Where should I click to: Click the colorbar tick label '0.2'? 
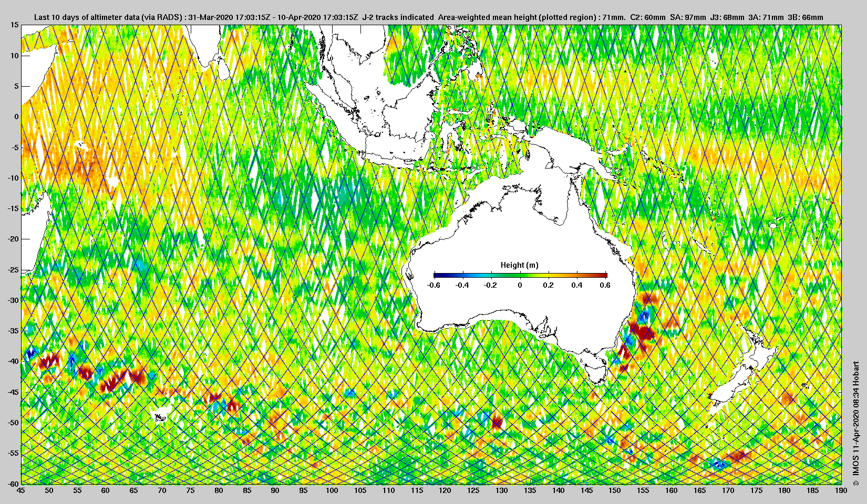(549, 285)
